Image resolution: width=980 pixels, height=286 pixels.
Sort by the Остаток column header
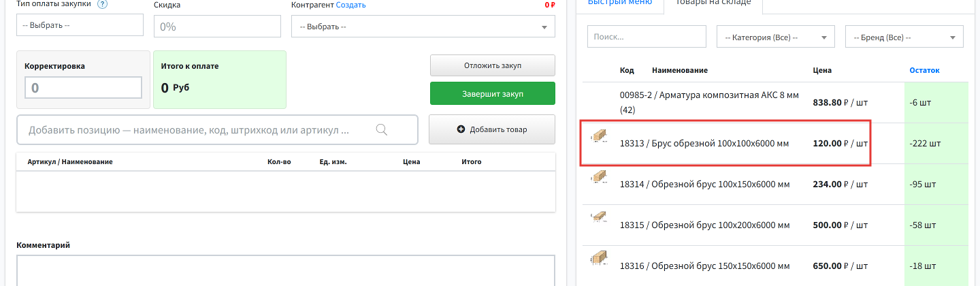pos(924,70)
